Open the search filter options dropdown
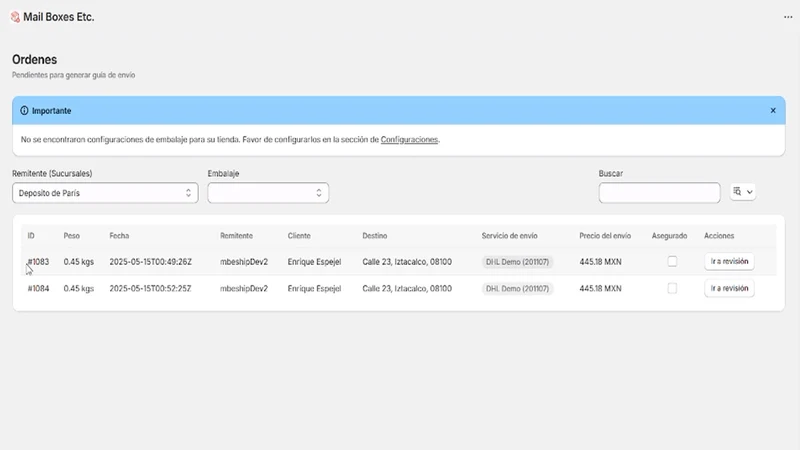 click(743, 192)
